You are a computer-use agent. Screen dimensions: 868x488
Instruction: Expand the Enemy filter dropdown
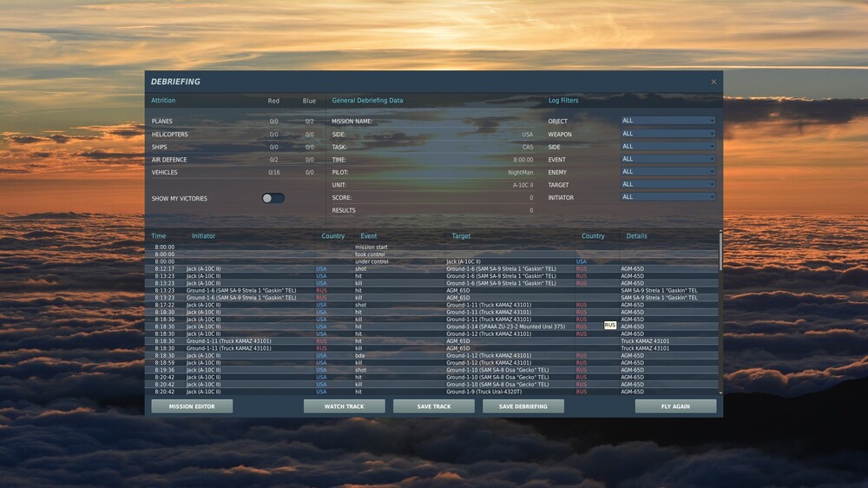point(667,172)
